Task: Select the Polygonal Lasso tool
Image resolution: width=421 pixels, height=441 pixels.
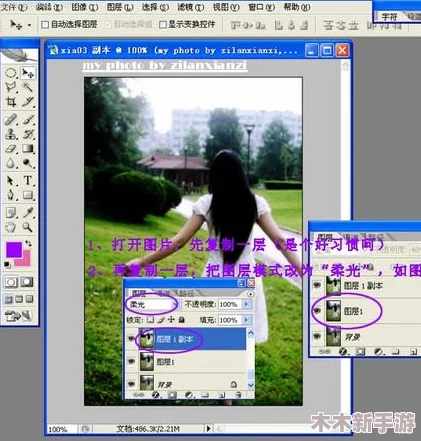Action: click(x=11, y=87)
